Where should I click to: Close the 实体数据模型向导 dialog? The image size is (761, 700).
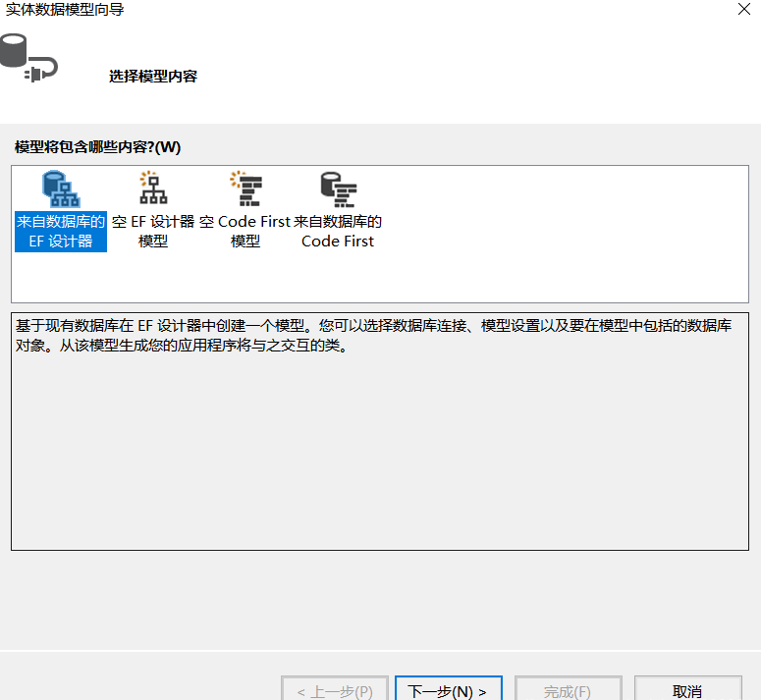click(744, 9)
